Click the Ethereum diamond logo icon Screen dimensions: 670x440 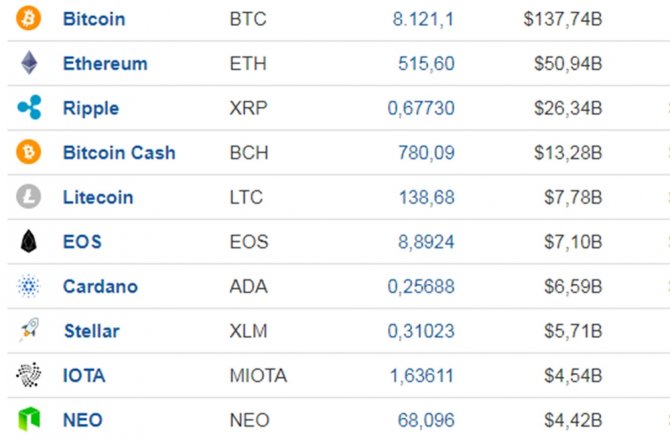(x=29, y=63)
